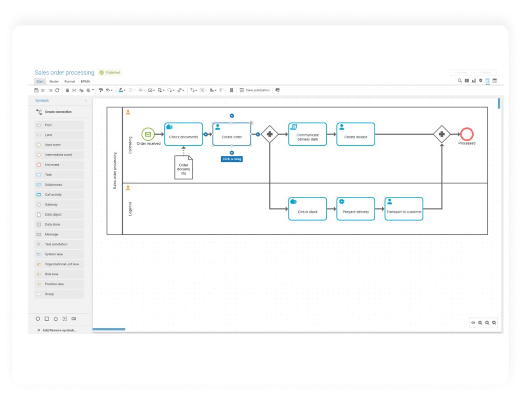Open the search icon at top right

pyautogui.click(x=460, y=81)
